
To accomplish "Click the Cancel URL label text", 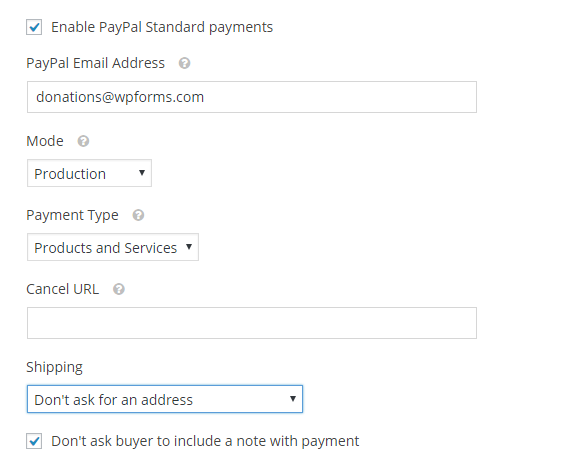I will [63, 289].
